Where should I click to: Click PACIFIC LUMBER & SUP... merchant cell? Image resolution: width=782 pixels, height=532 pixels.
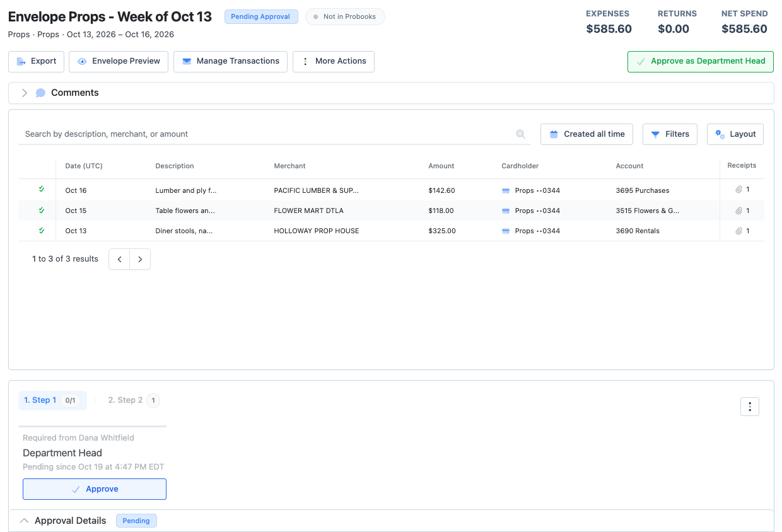tap(317, 190)
